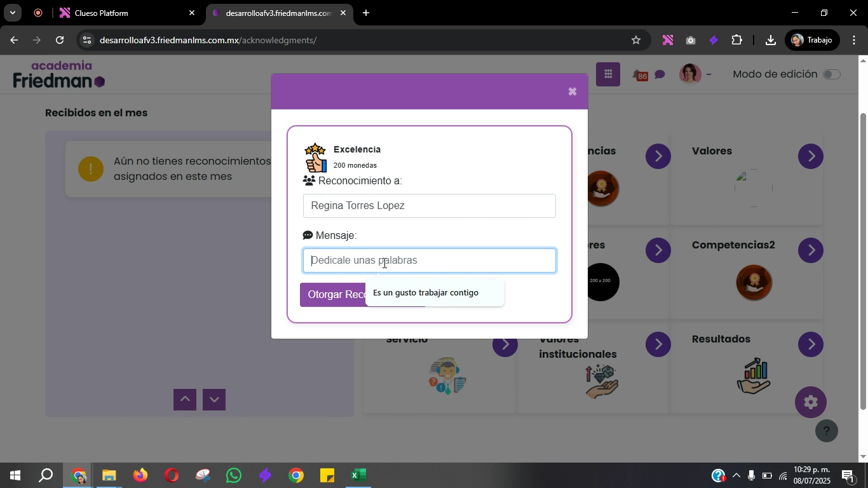Launch Excel from the taskbar

(358, 475)
